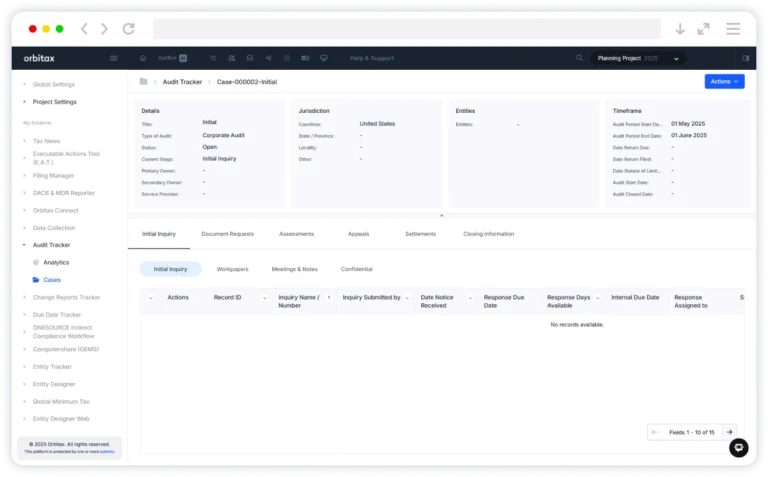The image size is (768, 477).
Task: Open Help & Support in top bar
Action: pyautogui.click(x=370, y=58)
